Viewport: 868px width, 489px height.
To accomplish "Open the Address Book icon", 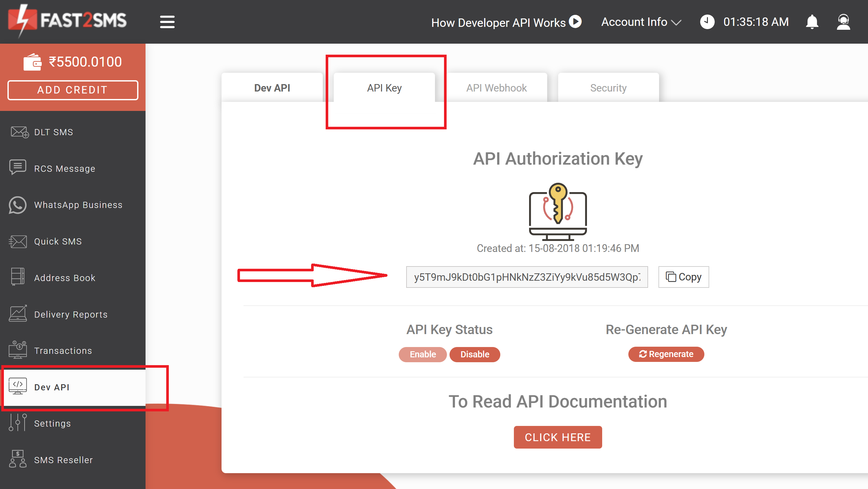I will point(17,277).
